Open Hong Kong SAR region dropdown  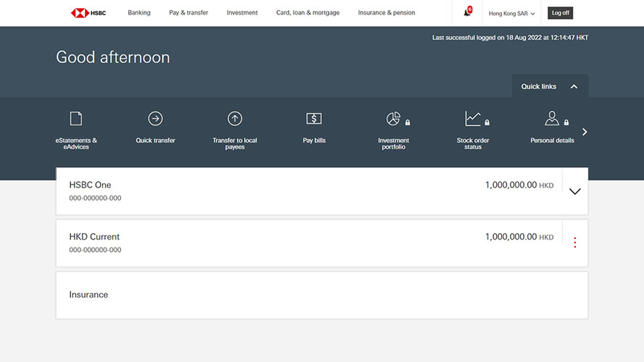[x=511, y=13]
